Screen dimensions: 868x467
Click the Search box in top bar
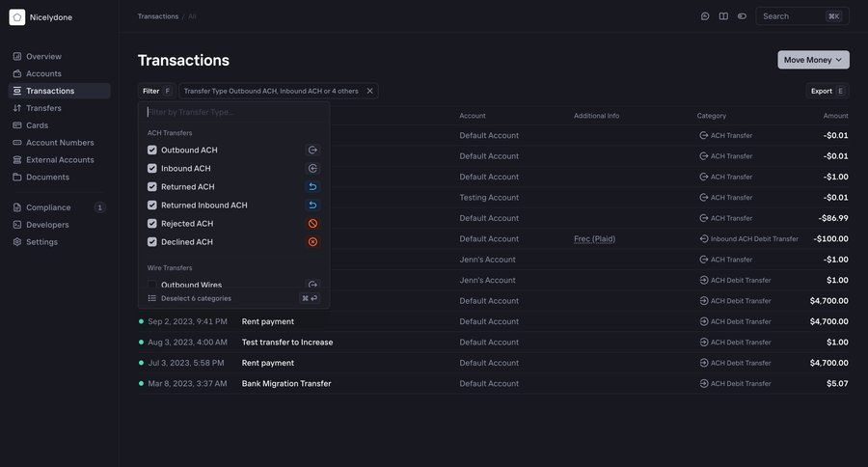(x=802, y=16)
